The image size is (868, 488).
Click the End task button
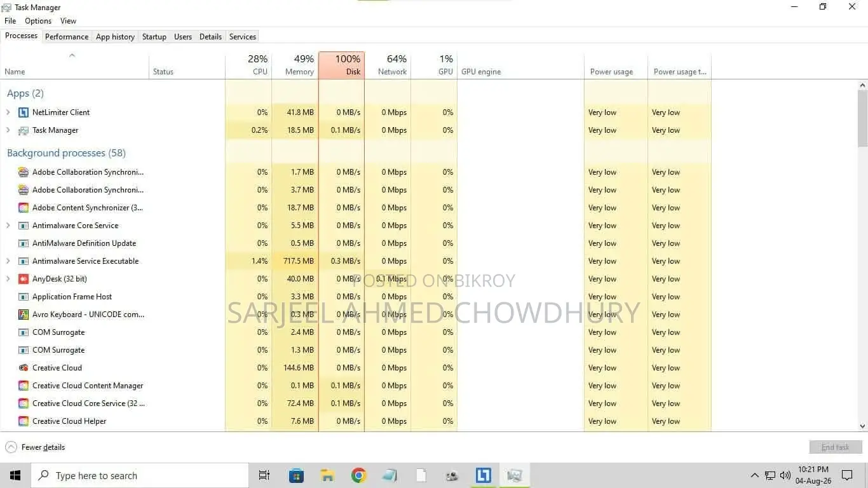point(836,447)
